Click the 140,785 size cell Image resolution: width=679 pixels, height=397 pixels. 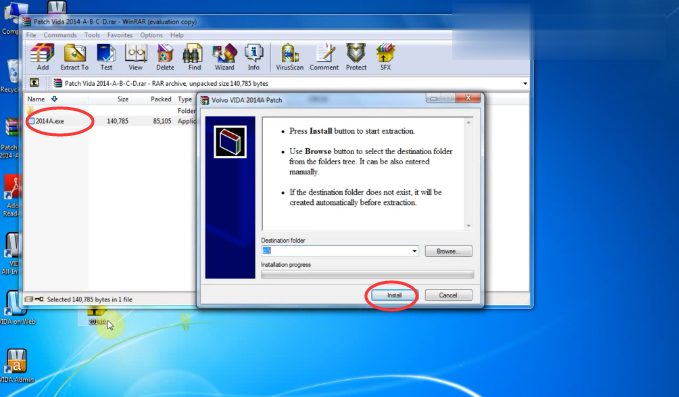point(117,121)
